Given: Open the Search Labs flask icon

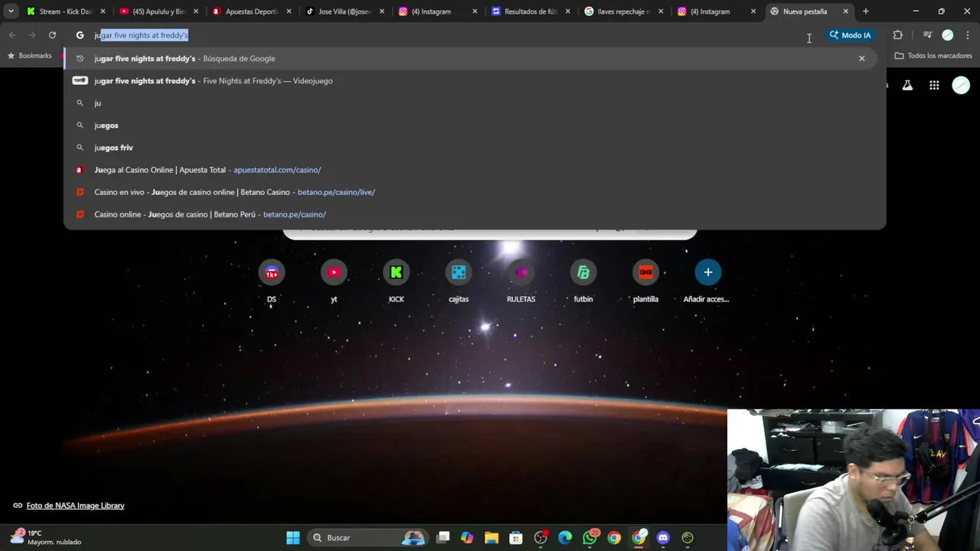Looking at the screenshot, I should (x=907, y=86).
